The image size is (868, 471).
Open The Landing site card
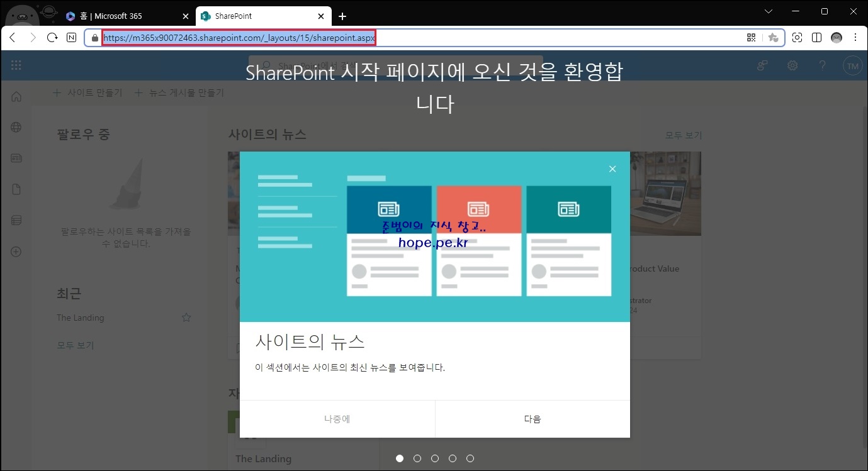click(303, 441)
